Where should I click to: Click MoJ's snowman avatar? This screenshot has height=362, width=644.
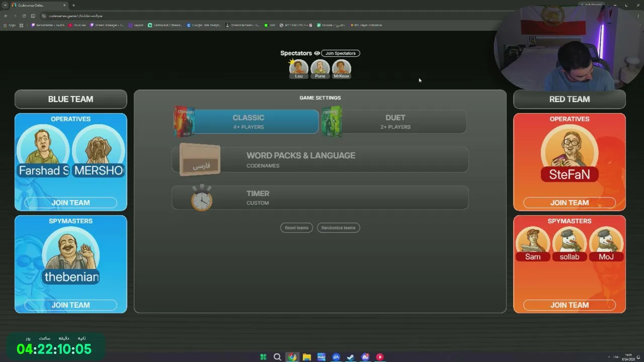pyautogui.click(x=606, y=244)
